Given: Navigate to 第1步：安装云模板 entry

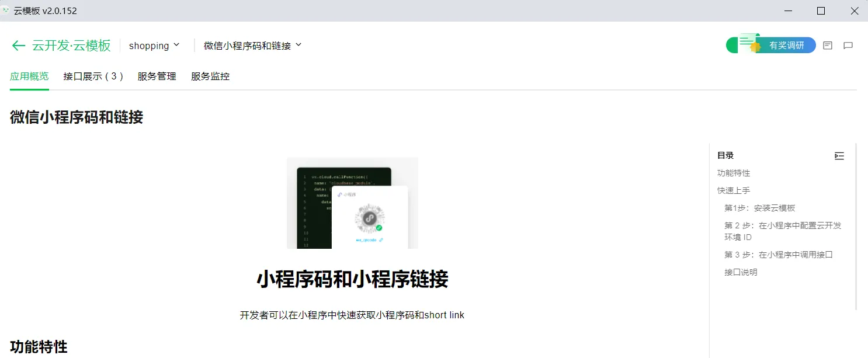Looking at the screenshot, I should coord(760,208).
